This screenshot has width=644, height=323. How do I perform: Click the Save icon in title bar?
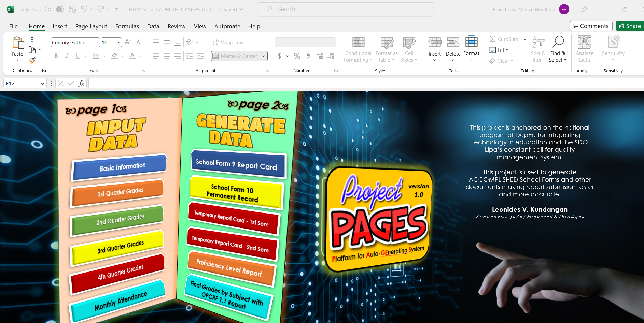(72, 9)
